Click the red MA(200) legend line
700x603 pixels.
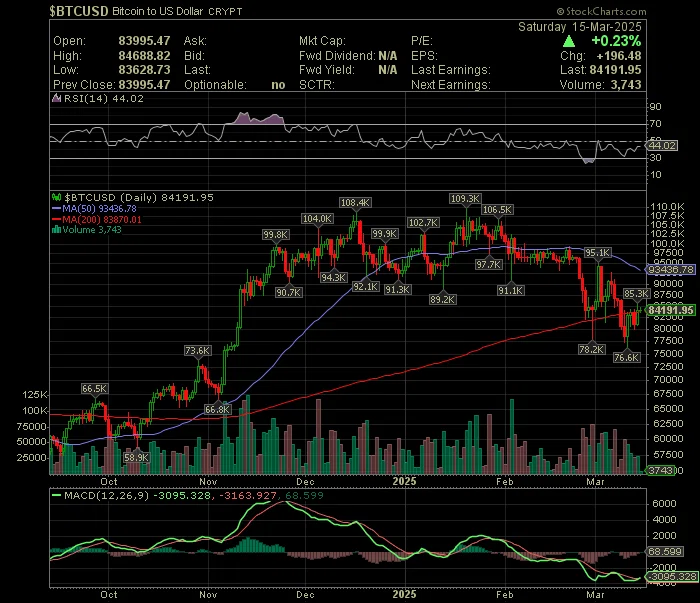tap(56, 219)
